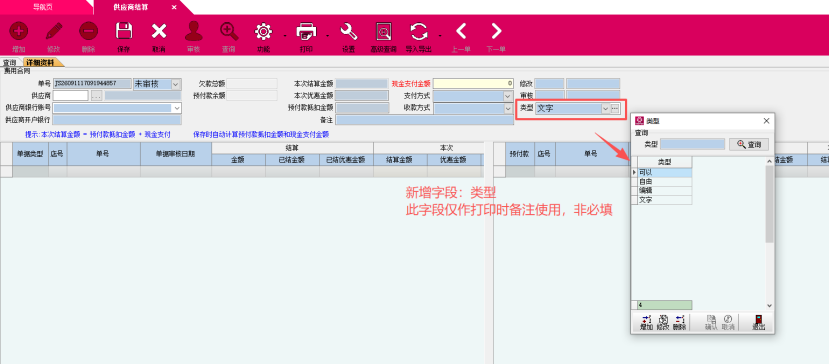Click the 类型 dialog vertical scrollbar thumb
Image resolution: width=829 pixels, height=364 pixels.
point(769,204)
